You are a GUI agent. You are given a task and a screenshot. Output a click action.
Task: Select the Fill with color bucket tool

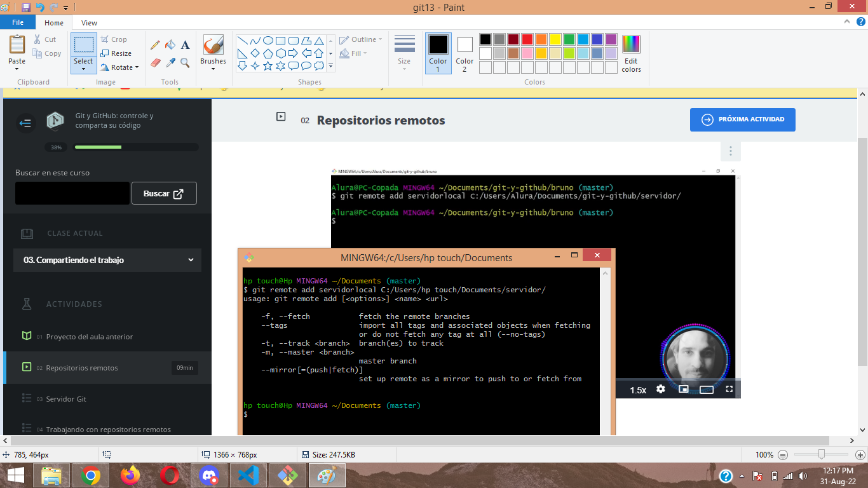coord(170,45)
